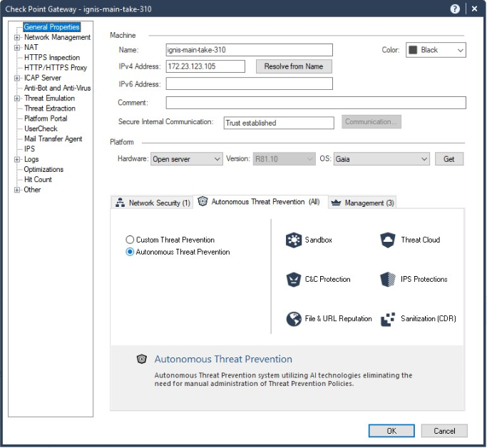487x448 pixels.
Task: Select Network Management tree label
Action: point(57,38)
